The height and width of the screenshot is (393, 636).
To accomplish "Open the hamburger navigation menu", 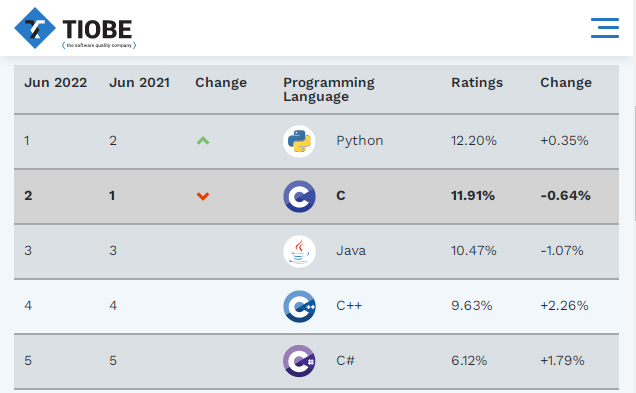I will [605, 28].
